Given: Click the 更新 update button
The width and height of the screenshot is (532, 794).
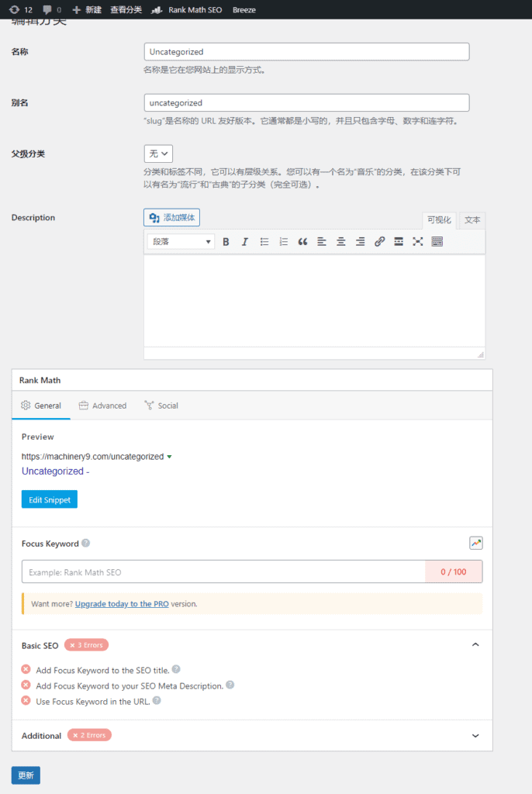Looking at the screenshot, I should coord(26,775).
